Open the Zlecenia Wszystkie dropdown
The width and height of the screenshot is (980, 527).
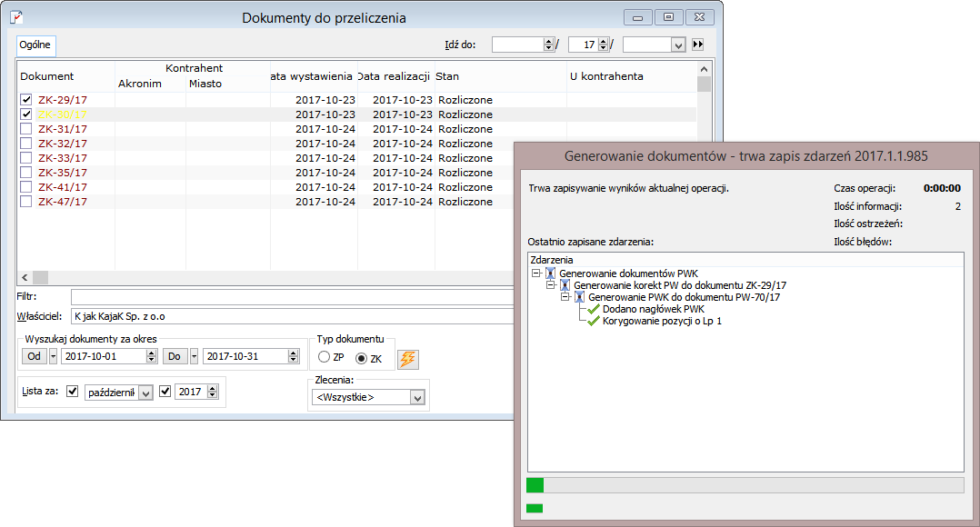[417, 398]
